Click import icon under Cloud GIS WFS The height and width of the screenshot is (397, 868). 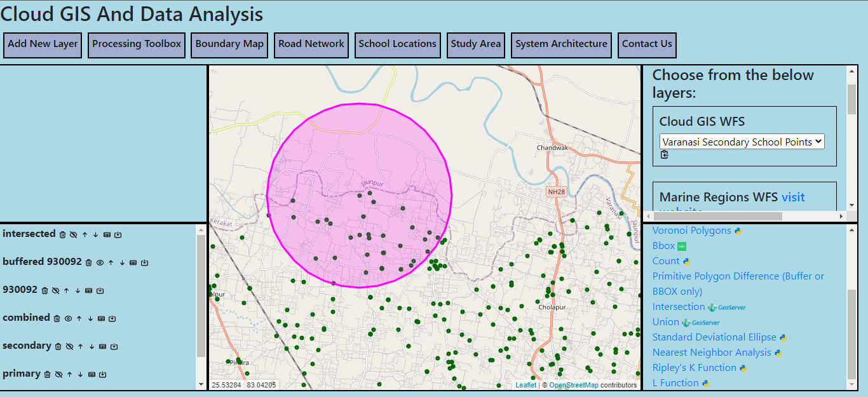pyautogui.click(x=665, y=154)
